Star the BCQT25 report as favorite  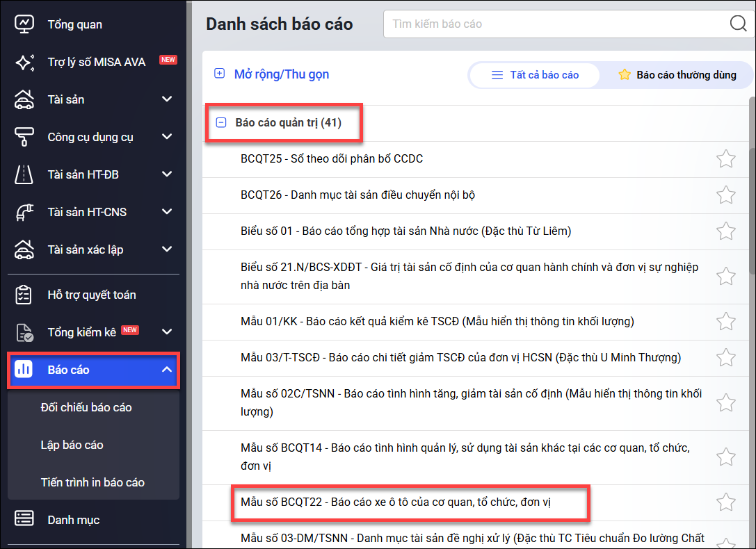click(x=725, y=159)
